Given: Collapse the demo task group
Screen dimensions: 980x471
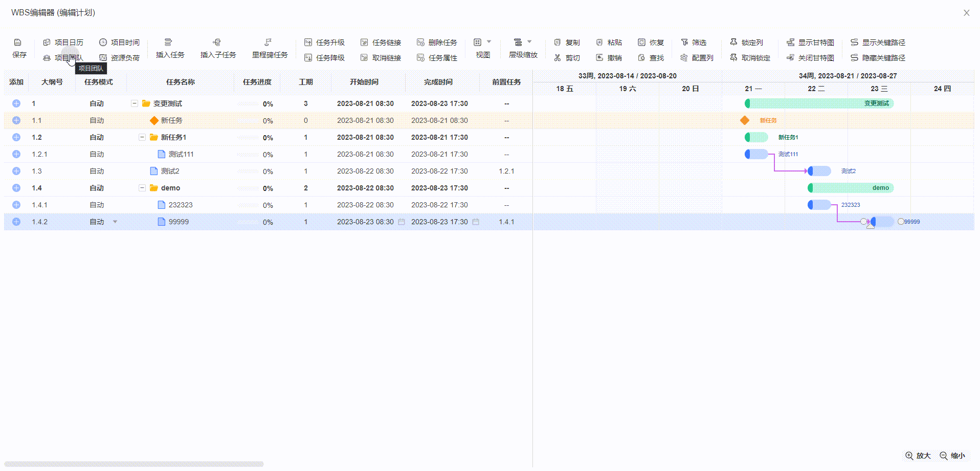Looking at the screenshot, I should pyautogui.click(x=142, y=188).
